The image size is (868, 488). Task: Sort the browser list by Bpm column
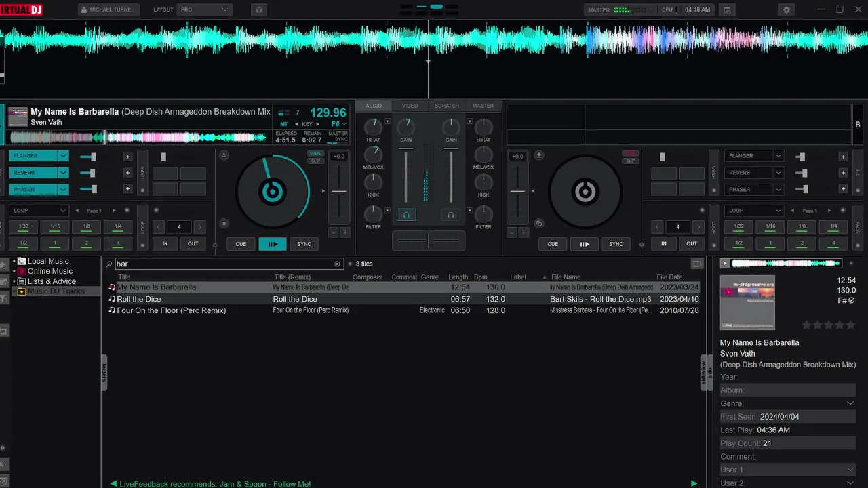[481, 277]
